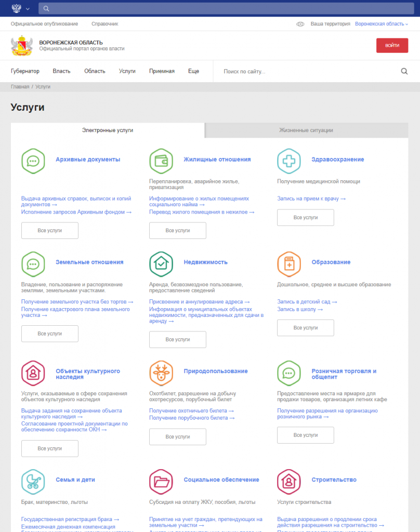Click the house checkmark icon for Недвижимость

[x=161, y=264]
